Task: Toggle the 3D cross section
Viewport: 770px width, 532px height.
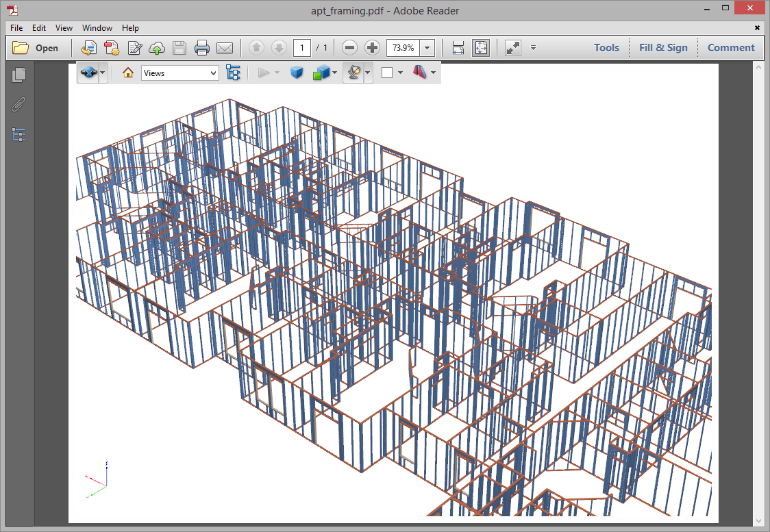Action: pyautogui.click(x=420, y=73)
